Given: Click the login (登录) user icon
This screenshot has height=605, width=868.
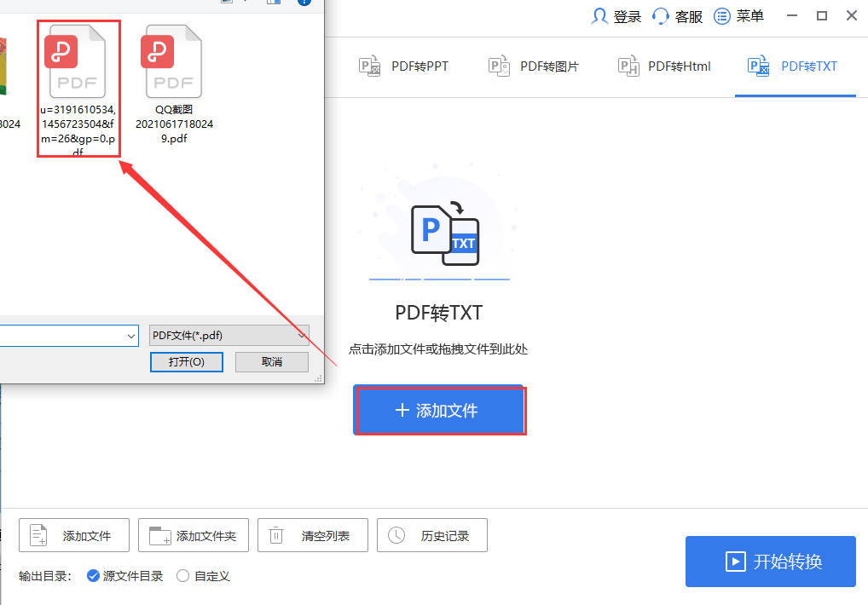Looking at the screenshot, I should 599,15.
